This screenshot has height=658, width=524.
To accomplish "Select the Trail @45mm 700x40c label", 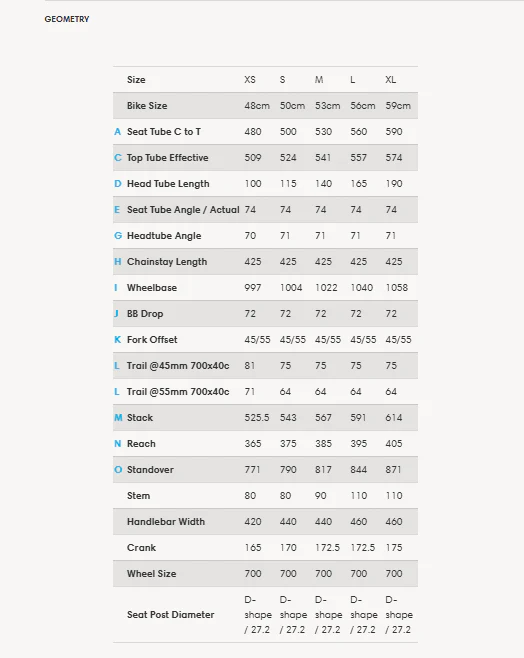I will coord(178,366).
